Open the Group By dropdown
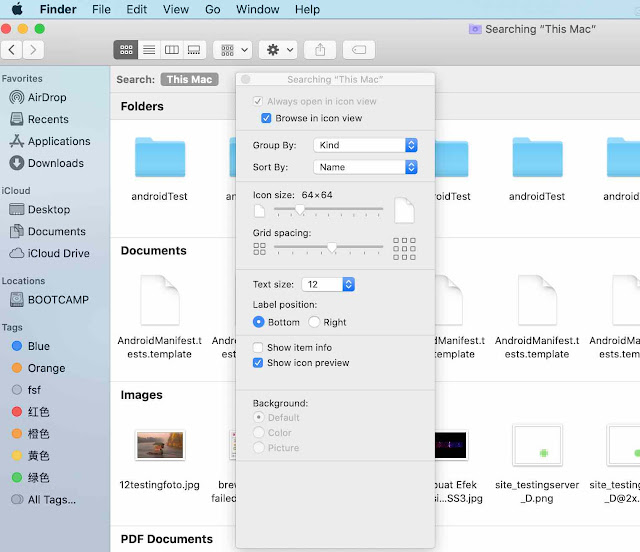 (x=365, y=145)
